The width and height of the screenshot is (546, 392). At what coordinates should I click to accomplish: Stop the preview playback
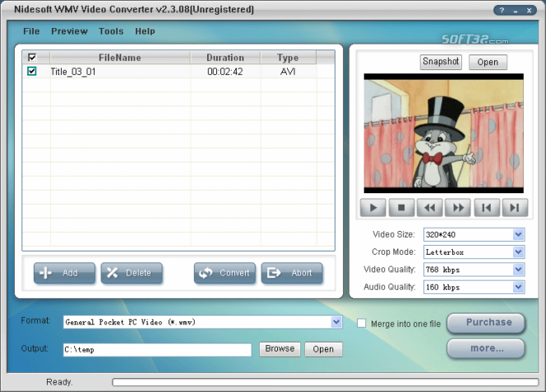401,208
